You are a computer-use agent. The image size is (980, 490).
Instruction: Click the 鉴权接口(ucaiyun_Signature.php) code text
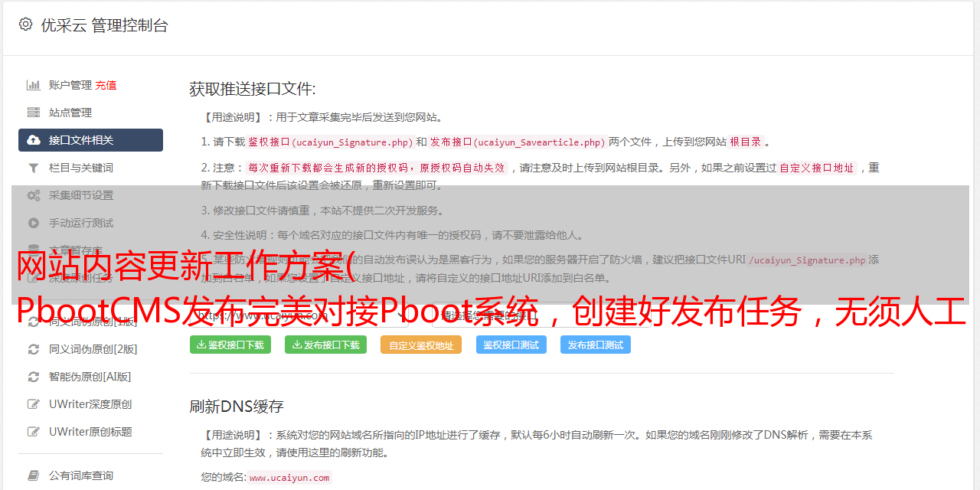[330, 142]
